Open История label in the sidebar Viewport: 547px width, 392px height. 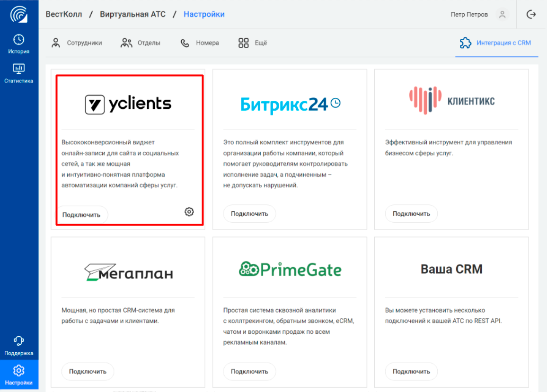[19, 51]
